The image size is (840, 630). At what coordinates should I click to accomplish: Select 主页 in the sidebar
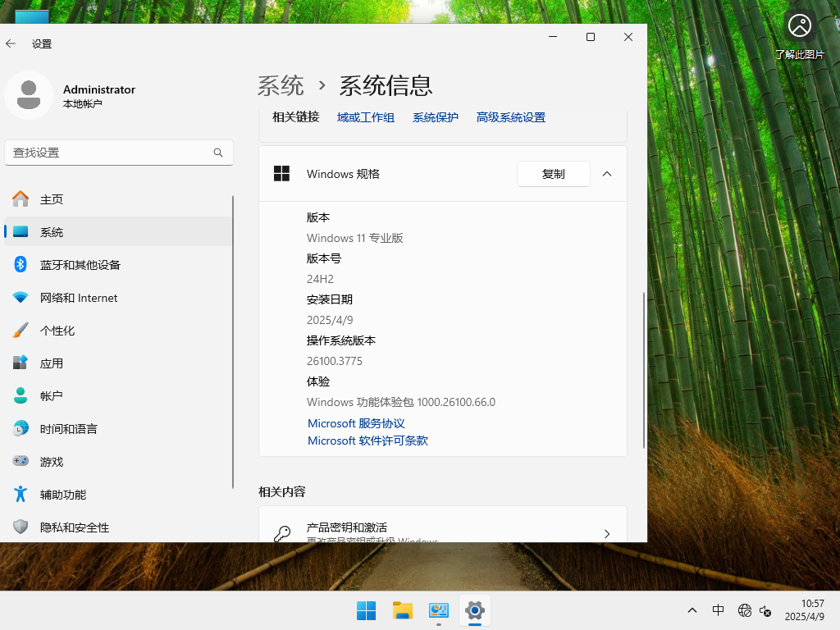(x=49, y=199)
